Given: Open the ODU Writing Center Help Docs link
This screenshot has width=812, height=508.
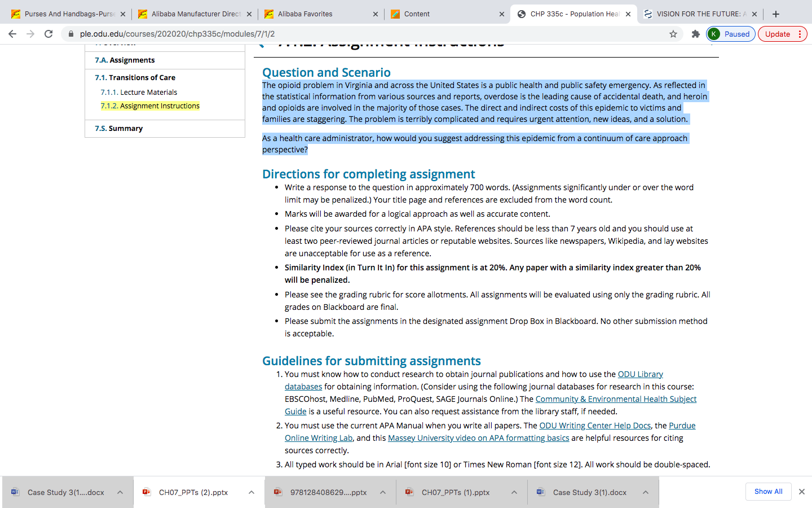Looking at the screenshot, I should tap(595, 426).
